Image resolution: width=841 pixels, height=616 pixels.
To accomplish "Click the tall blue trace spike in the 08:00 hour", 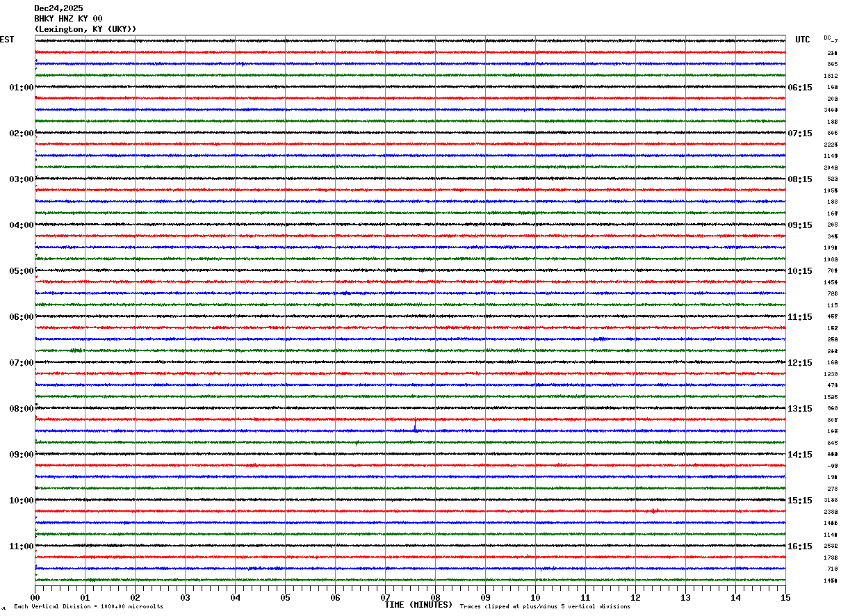I will [415, 425].
